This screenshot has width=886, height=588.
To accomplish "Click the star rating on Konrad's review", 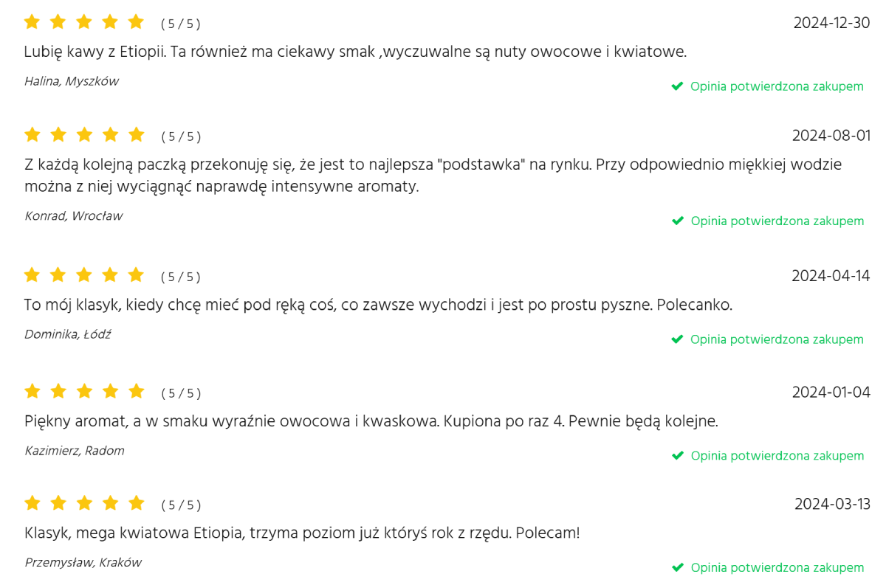I will coord(83,135).
